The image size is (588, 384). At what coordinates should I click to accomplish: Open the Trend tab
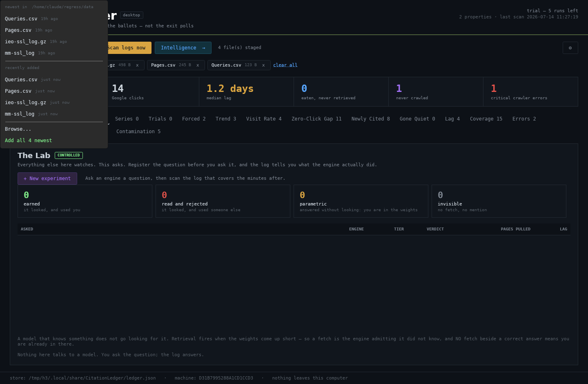226,119
